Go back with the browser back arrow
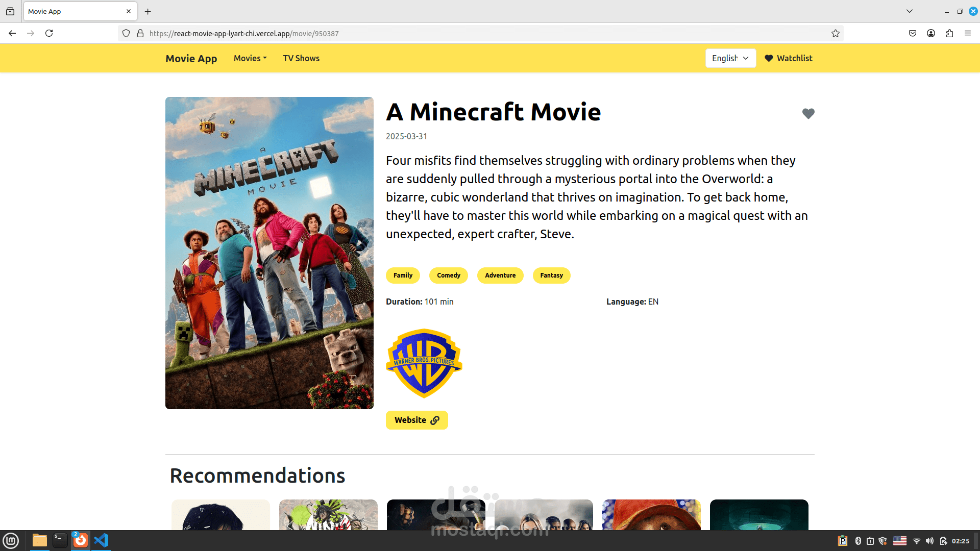Screen dimensions: 980x551 coord(12,34)
